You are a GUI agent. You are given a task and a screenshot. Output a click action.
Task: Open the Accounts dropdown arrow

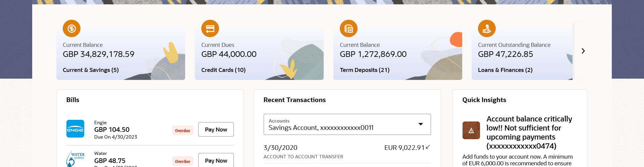[421, 124]
